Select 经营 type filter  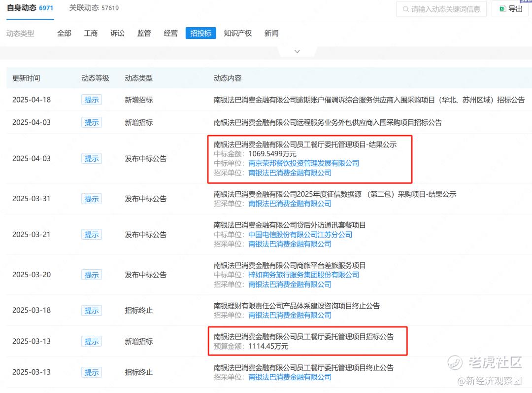click(170, 34)
